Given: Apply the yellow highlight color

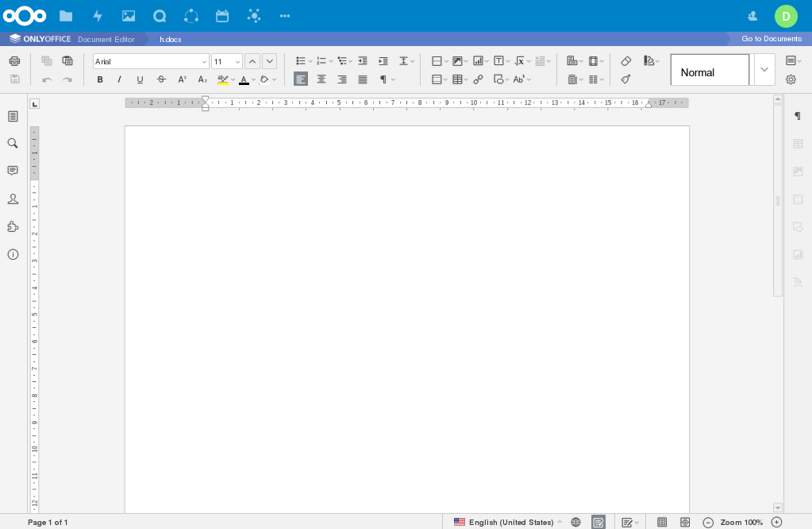Looking at the screenshot, I should click(223, 79).
